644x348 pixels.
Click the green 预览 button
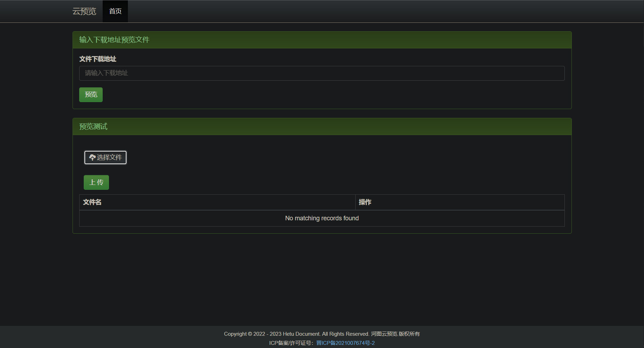(91, 95)
